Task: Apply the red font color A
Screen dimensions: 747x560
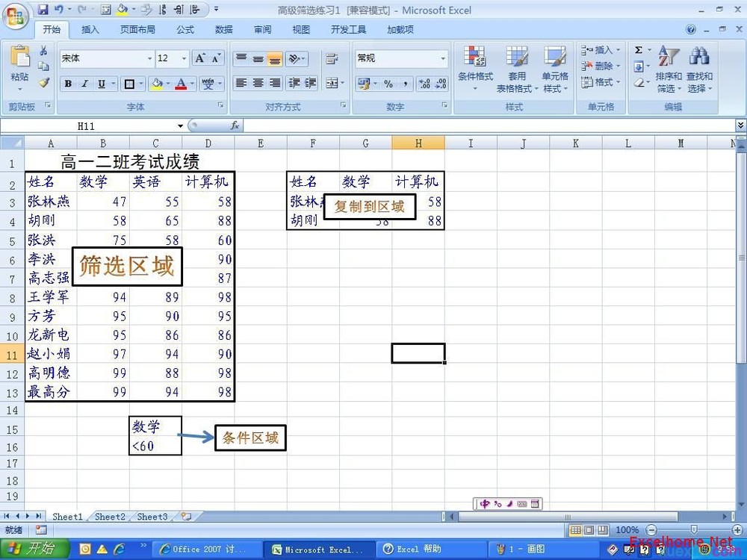Action: (x=181, y=84)
